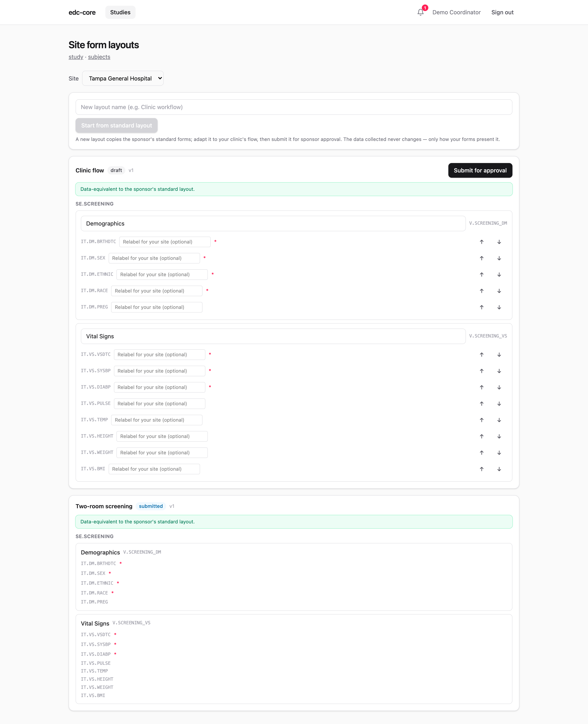Viewport: 588px width, 724px height.
Task: Move IT.DM.RACE up
Action: [x=482, y=291]
